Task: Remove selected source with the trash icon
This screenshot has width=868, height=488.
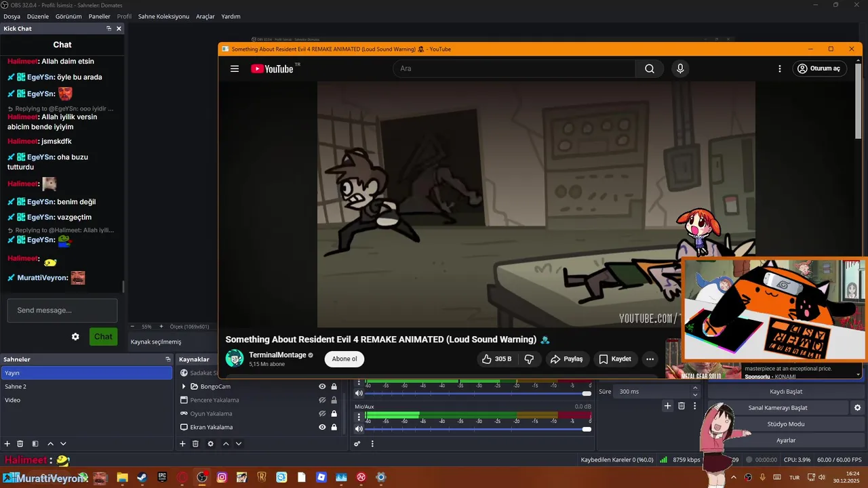Action: [x=195, y=444]
